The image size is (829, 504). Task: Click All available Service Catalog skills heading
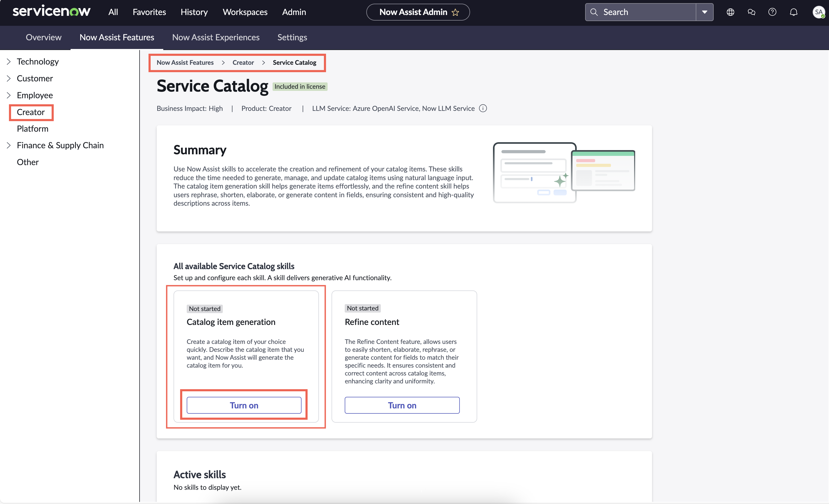pyautogui.click(x=234, y=266)
